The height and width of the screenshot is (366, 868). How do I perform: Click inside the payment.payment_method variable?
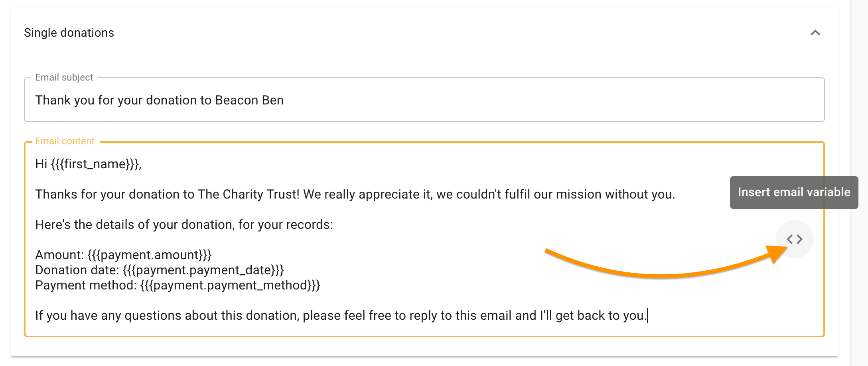point(230,285)
